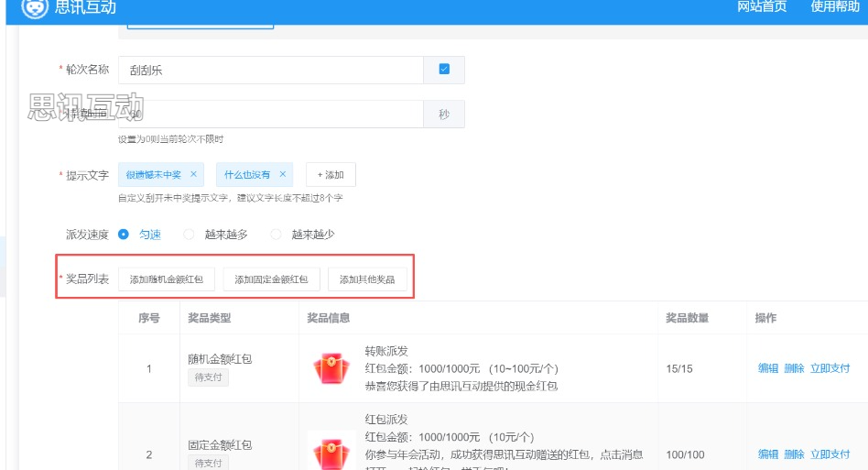The width and height of the screenshot is (868, 470).
Task: Remove the 什么也没有 tag via its X
Action: pos(283,174)
